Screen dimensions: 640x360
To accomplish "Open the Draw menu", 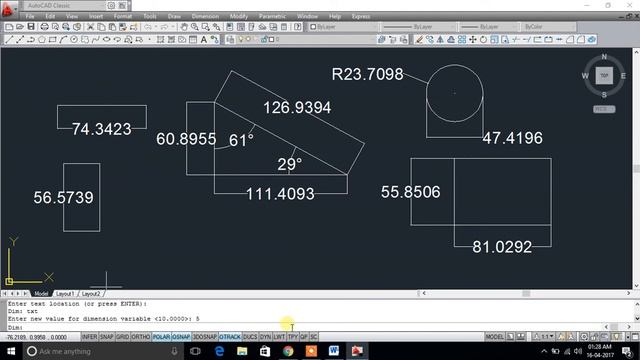I will (x=174, y=16).
